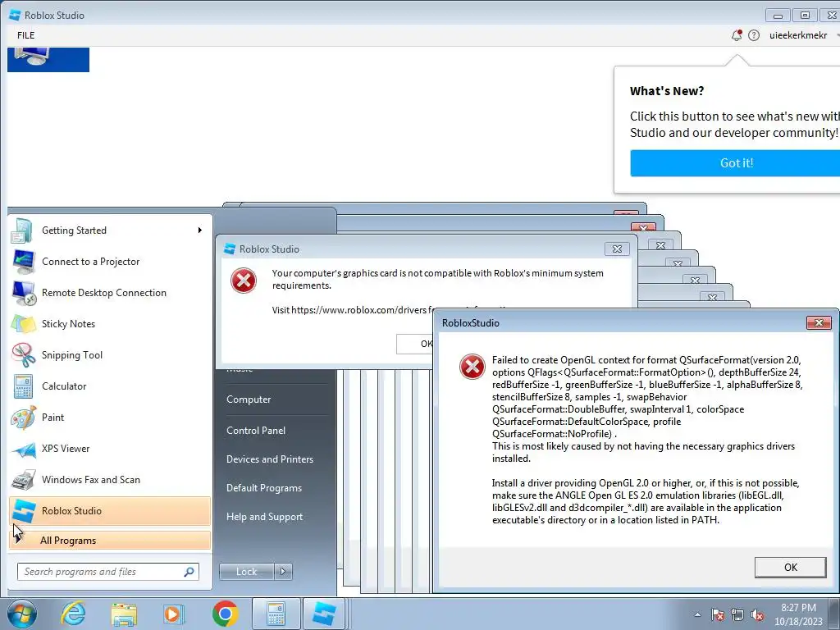Image resolution: width=840 pixels, height=630 pixels.
Task: Launch Calculator from Start menu
Action: pos(110,386)
